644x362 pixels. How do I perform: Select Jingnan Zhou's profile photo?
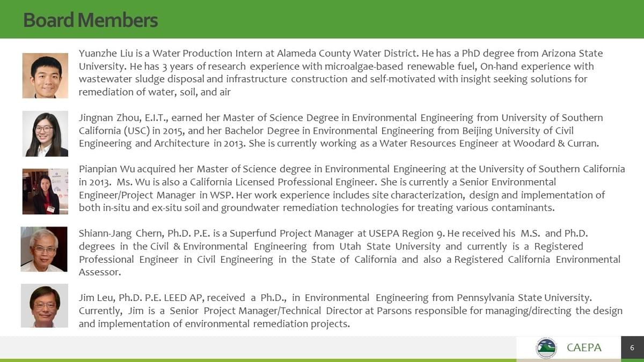point(45,134)
